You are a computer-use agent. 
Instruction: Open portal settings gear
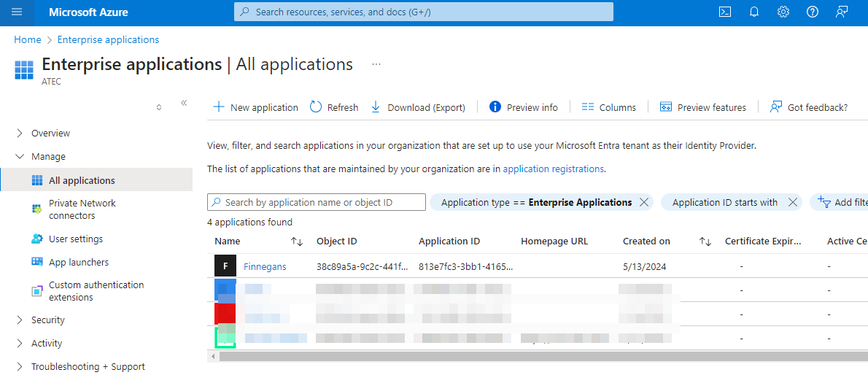pyautogui.click(x=783, y=12)
